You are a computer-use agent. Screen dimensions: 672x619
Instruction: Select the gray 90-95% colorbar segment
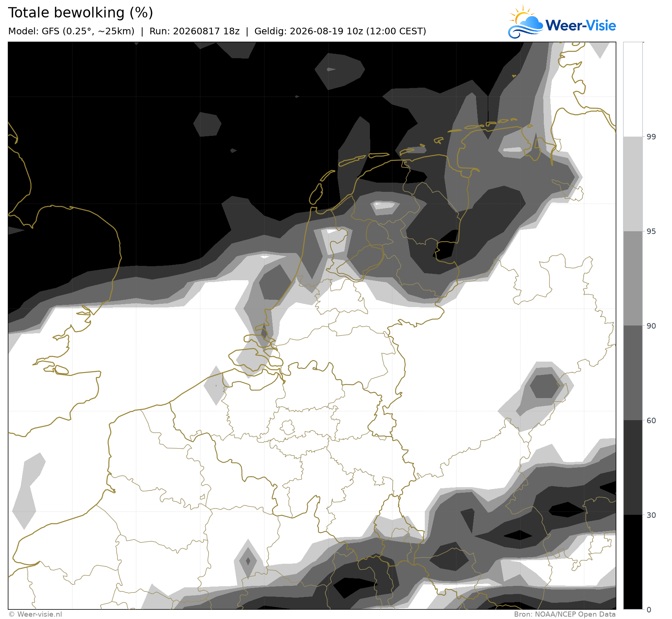[x=633, y=278]
